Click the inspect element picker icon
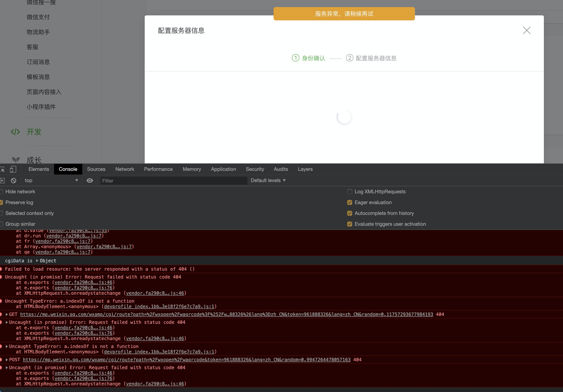The width and height of the screenshot is (563, 392). [2, 169]
